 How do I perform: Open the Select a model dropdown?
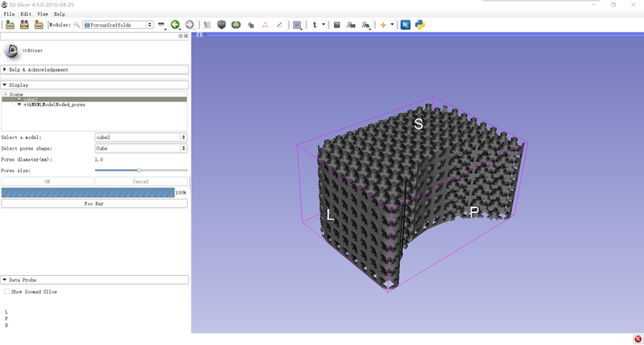pos(141,138)
